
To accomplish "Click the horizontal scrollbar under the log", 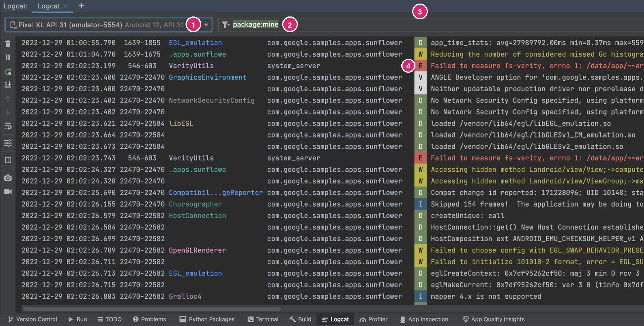I will (152, 309).
